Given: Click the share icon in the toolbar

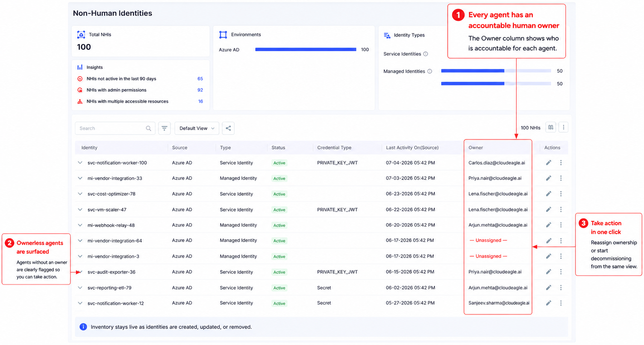Looking at the screenshot, I should coord(228,128).
